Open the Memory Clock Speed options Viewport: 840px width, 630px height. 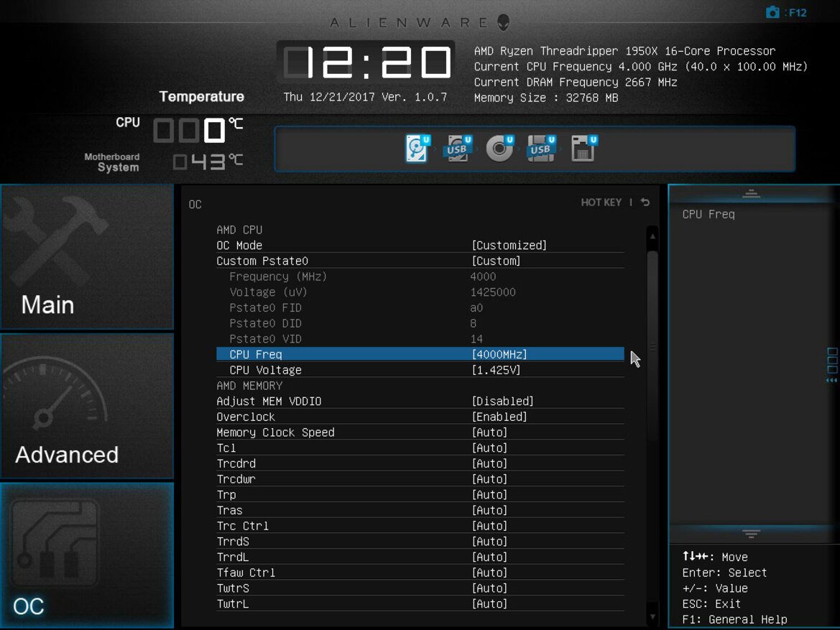[x=420, y=432]
